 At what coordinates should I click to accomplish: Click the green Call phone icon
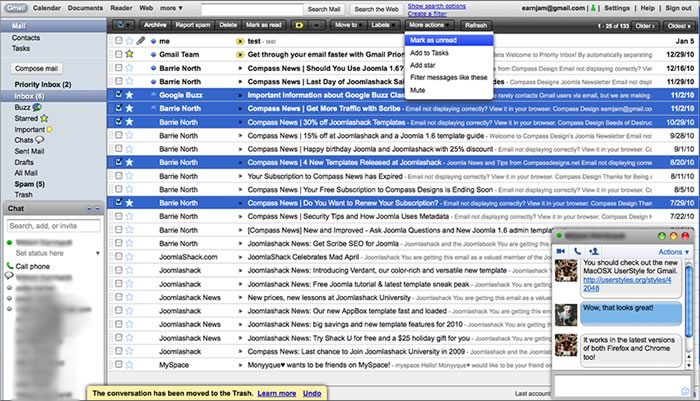10,266
